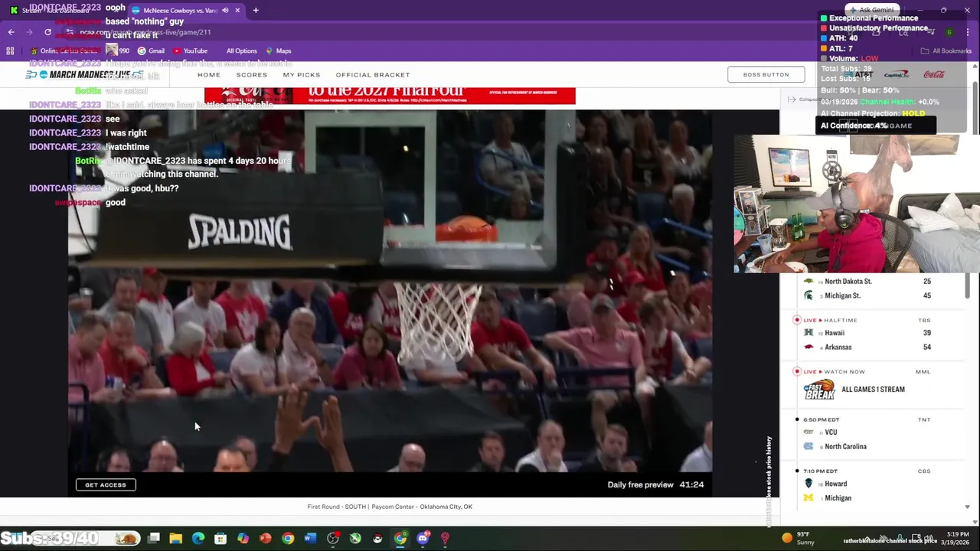This screenshot has width=980, height=551.
Task: Click the March Madness Live logo
Action: (x=84, y=74)
